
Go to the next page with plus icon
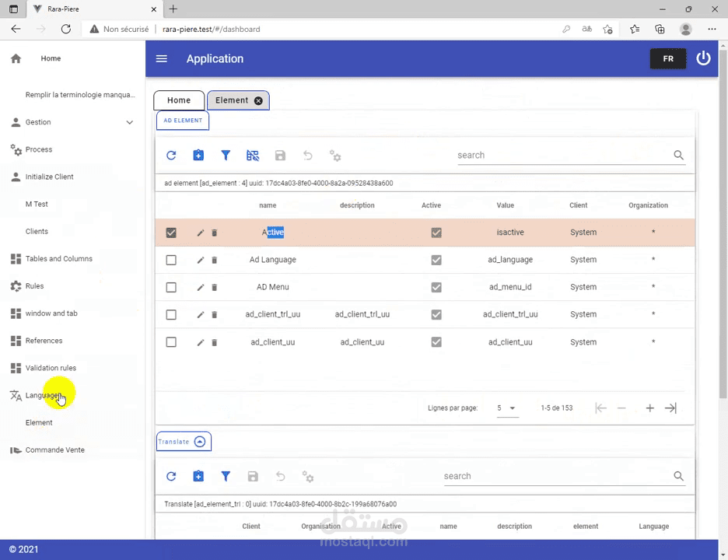click(x=649, y=408)
